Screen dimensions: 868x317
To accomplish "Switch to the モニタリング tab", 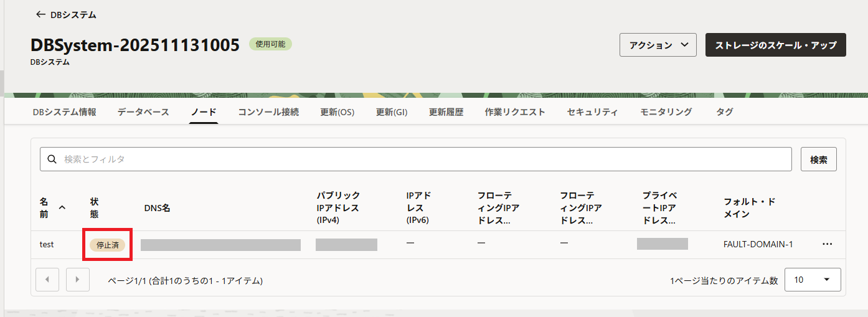I will tap(666, 112).
